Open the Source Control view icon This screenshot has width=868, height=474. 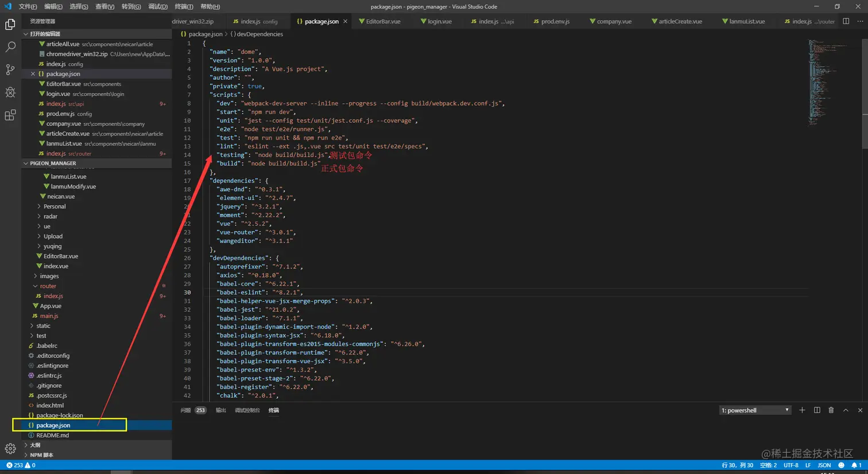10,70
